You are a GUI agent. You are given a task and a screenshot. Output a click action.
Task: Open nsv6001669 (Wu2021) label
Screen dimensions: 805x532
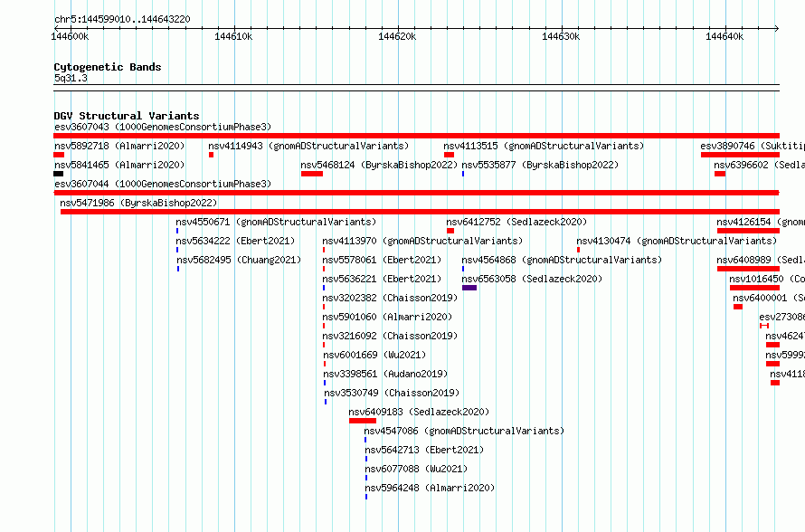point(374,355)
